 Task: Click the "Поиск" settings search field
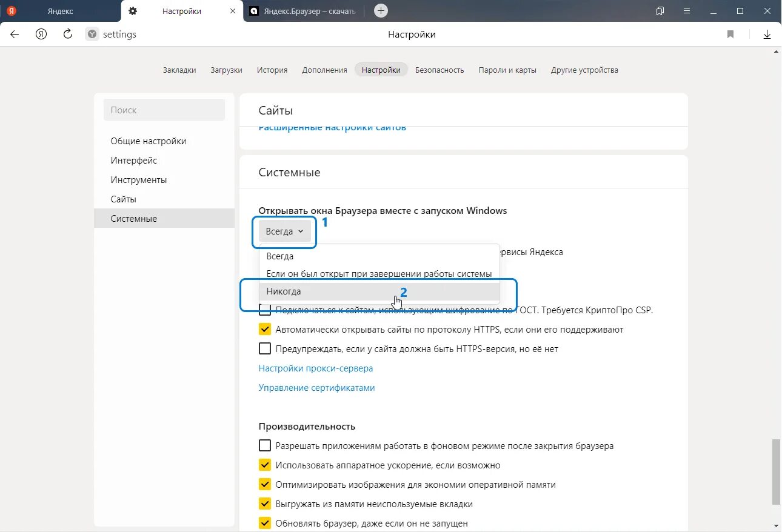click(164, 110)
